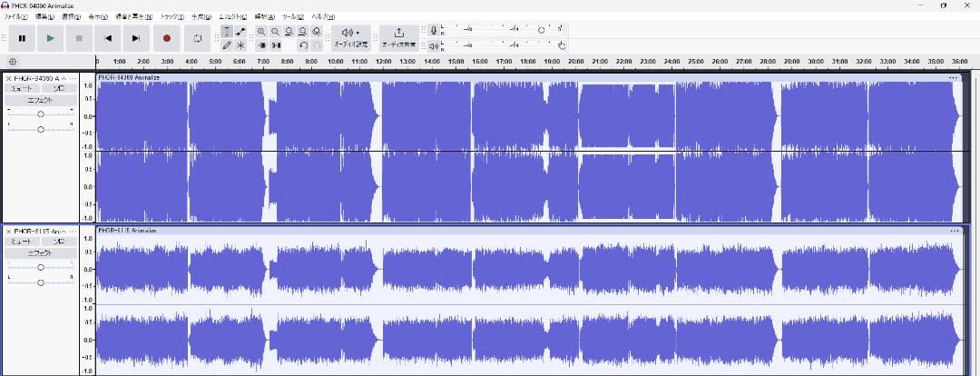Viewport: 980px width, 376px height.
Task: Mute the PHCR-94080 track
Action: (23, 88)
